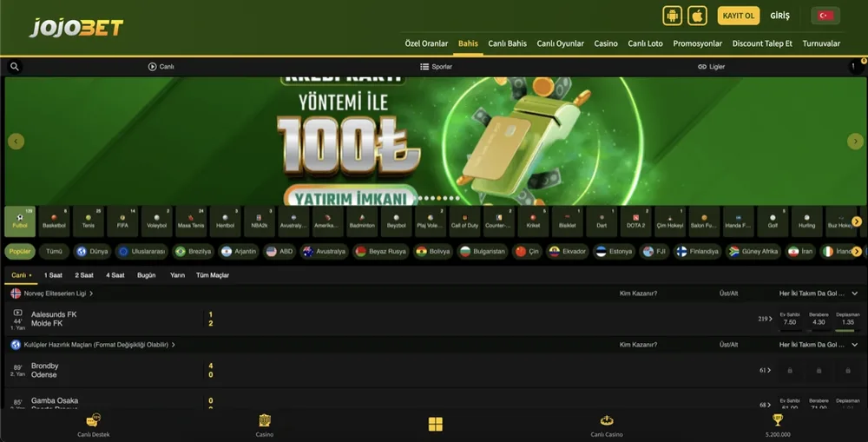The width and height of the screenshot is (868, 442).
Task: Bet on Ev Sahibi odds 7.50
Action: (790, 319)
